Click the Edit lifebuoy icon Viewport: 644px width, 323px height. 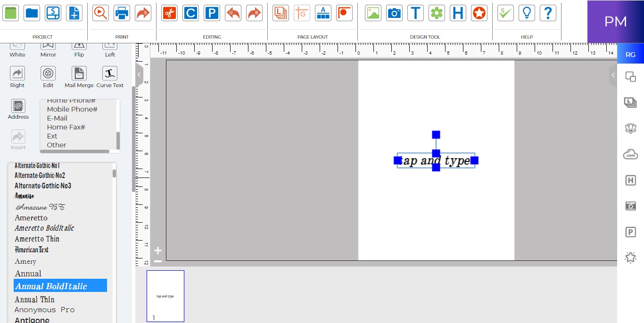[48, 73]
